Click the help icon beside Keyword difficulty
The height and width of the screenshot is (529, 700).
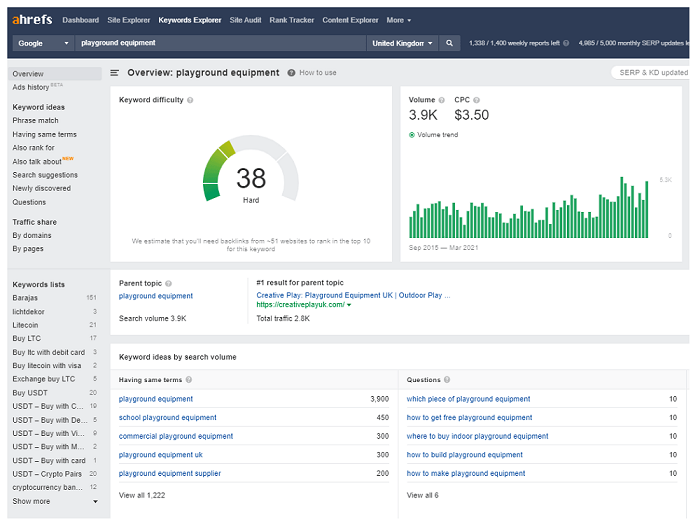click(191, 100)
